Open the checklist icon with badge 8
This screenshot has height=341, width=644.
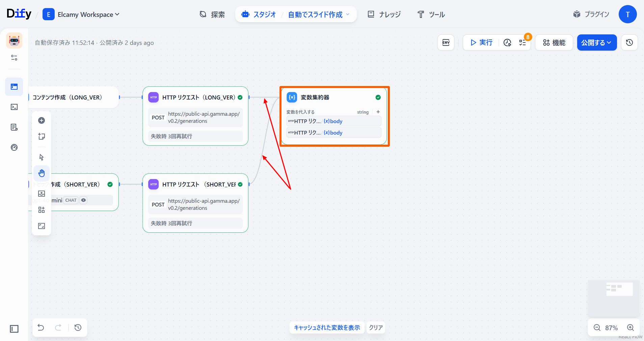[522, 42]
